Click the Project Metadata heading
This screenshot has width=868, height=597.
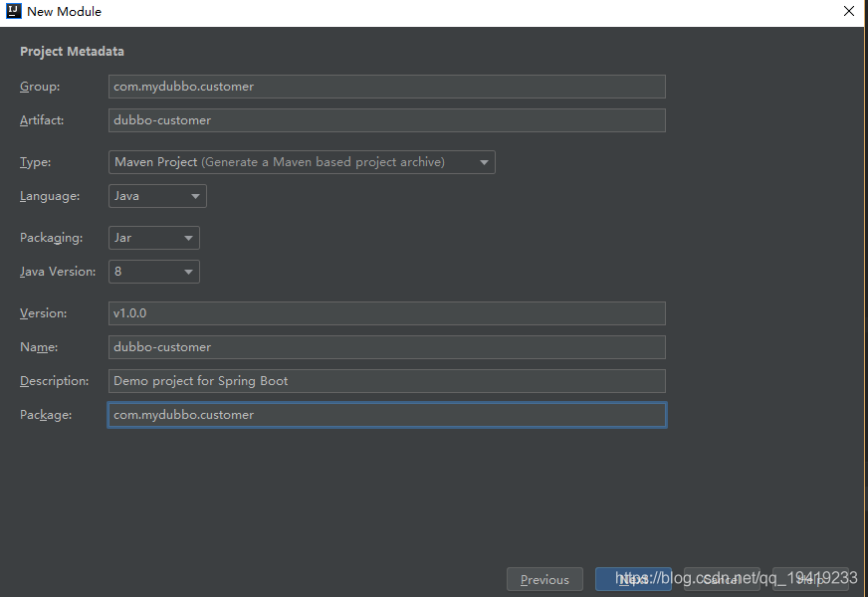click(x=72, y=52)
